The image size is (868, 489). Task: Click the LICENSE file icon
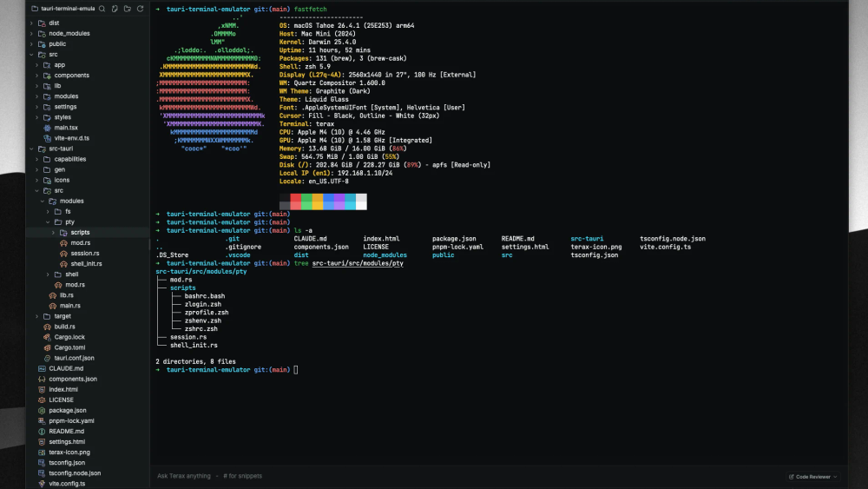click(42, 400)
